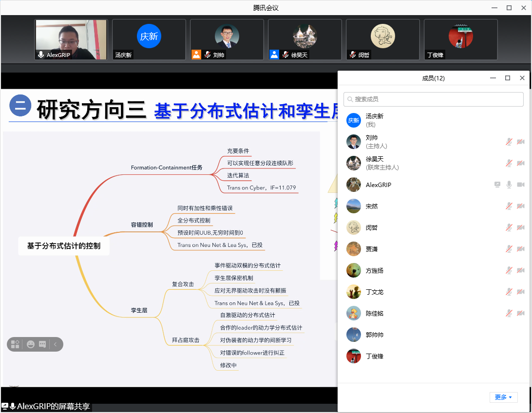Toggle AlexGRIP's microphone in the member list
This screenshot has height=413, width=532.
[x=509, y=185]
